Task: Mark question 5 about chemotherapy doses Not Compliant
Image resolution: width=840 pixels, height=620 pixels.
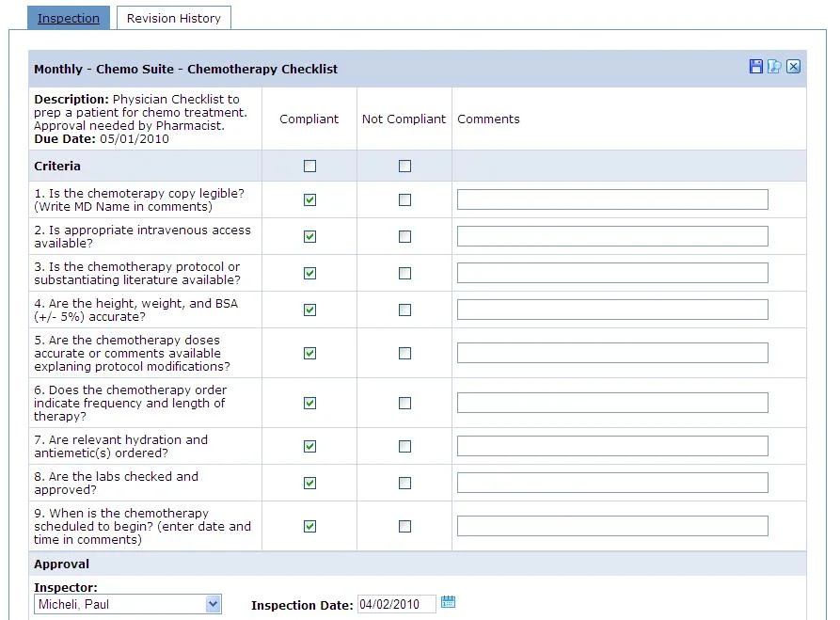Action: [x=404, y=353]
